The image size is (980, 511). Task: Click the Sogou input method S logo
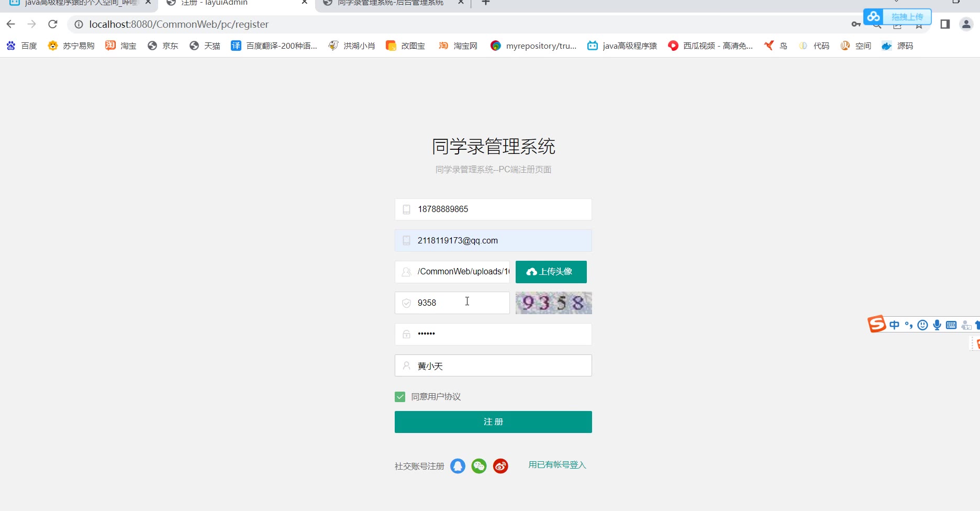pyautogui.click(x=876, y=324)
